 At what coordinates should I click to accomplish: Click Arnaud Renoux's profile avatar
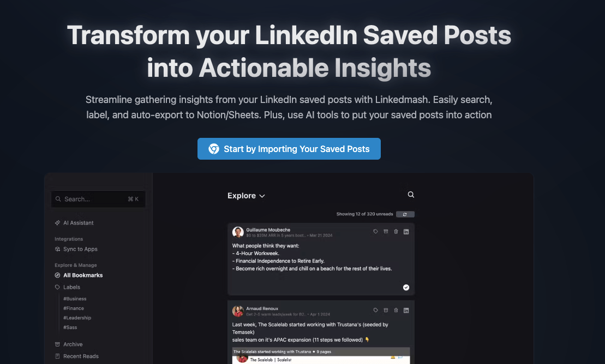click(x=238, y=311)
